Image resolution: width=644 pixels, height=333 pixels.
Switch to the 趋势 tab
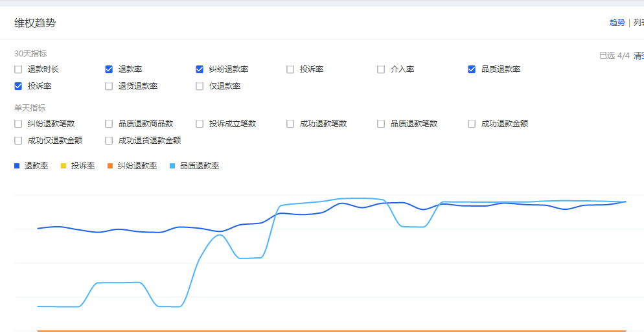click(x=617, y=23)
